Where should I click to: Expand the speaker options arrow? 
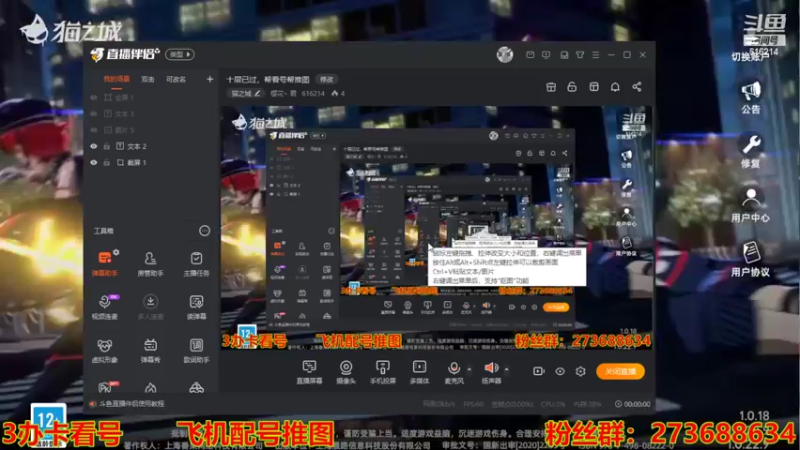507,369
